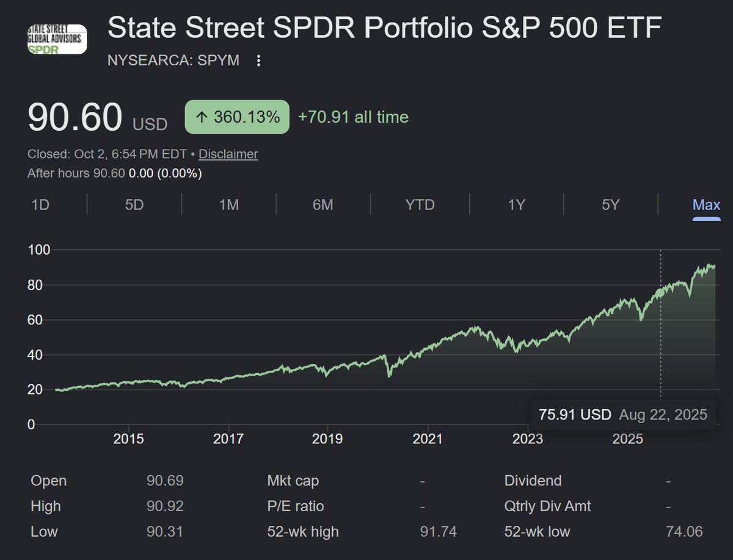Switch chart to the 1D range

click(x=40, y=205)
